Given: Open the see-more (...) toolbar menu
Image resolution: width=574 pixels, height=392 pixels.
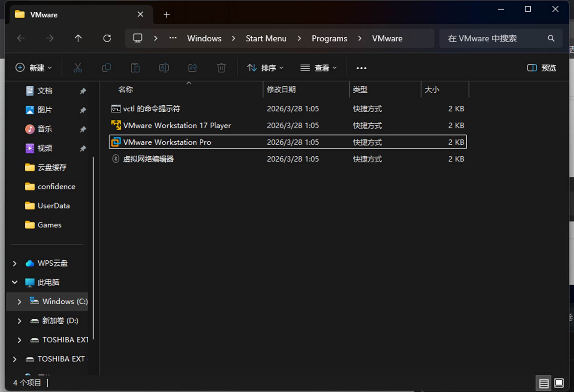Looking at the screenshot, I should coord(361,68).
